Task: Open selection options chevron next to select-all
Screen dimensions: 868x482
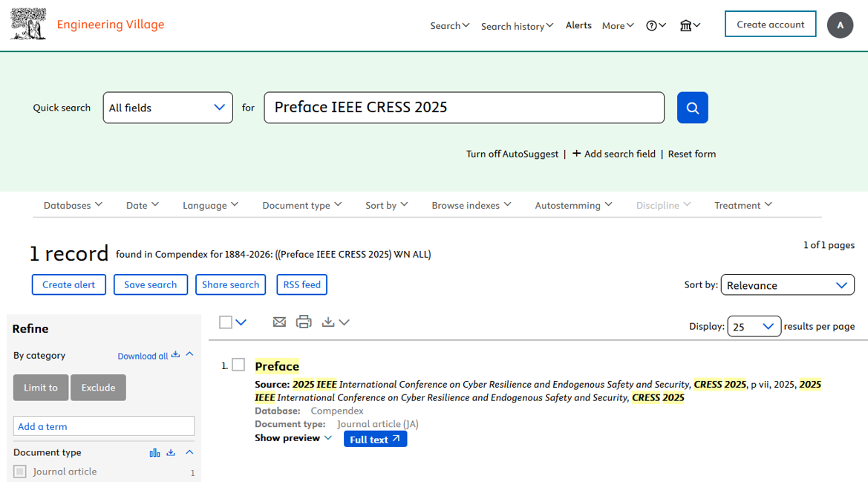Action: (241, 322)
